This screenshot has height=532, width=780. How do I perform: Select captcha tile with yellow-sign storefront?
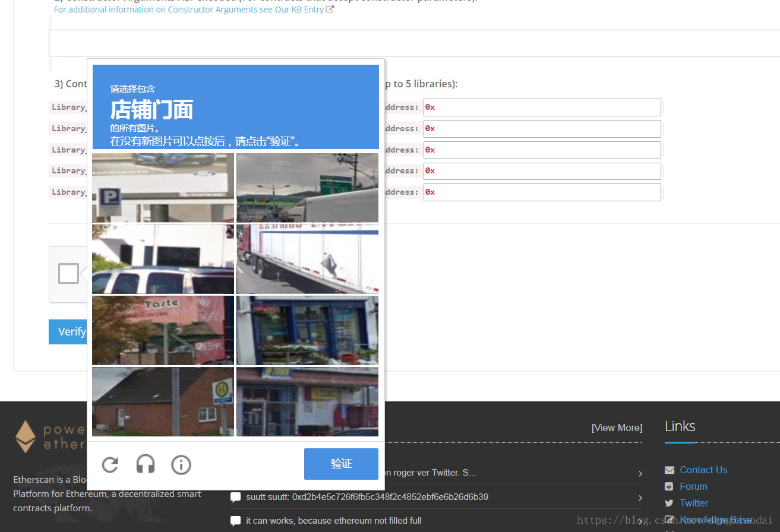(307, 401)
